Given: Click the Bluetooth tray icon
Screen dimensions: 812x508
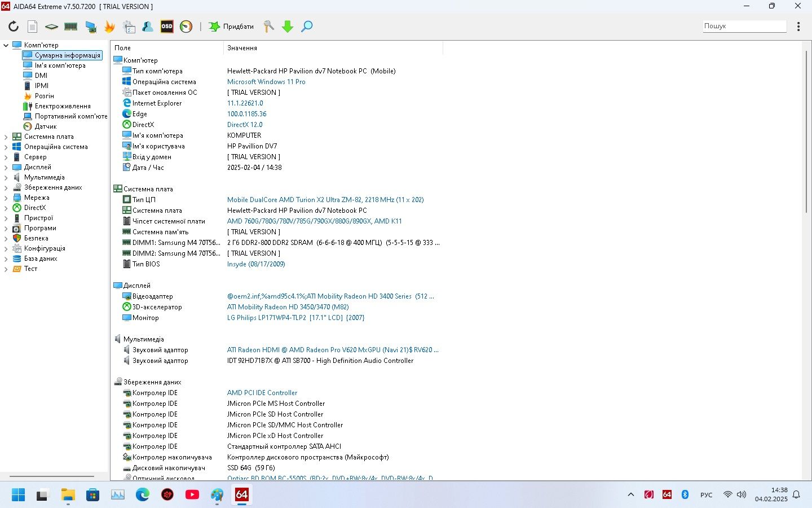Looking at the screenshot, I should (x=685, y=495).
